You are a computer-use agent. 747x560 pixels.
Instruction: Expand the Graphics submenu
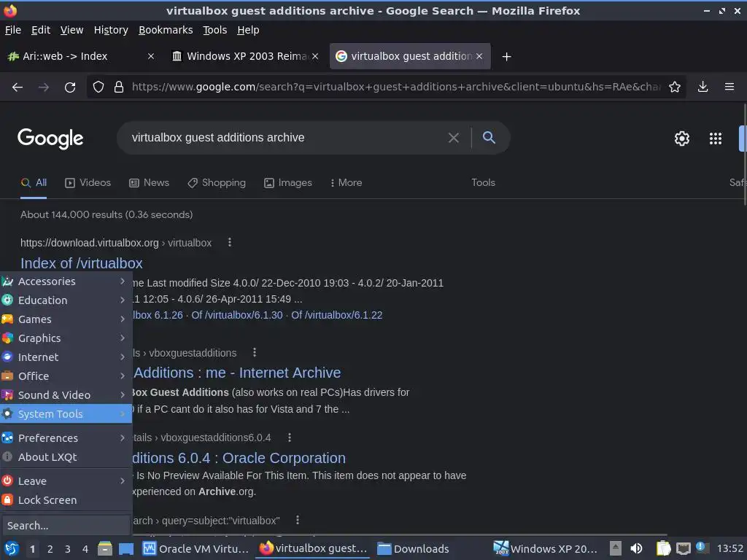pyautogui.click(x=66, y=338)
